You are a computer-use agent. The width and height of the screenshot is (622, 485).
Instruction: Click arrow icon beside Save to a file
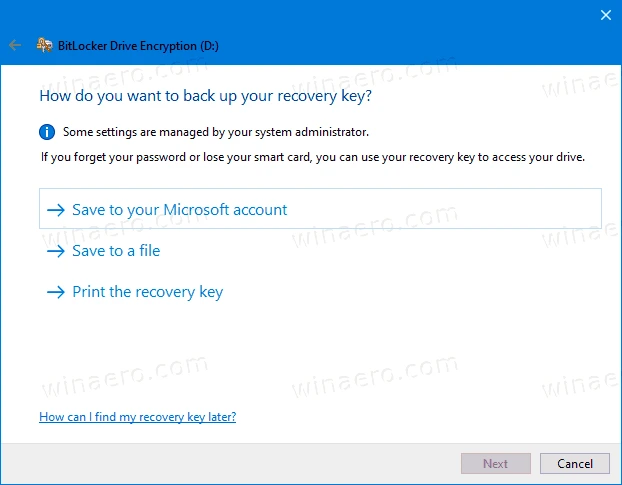[55, 251]
